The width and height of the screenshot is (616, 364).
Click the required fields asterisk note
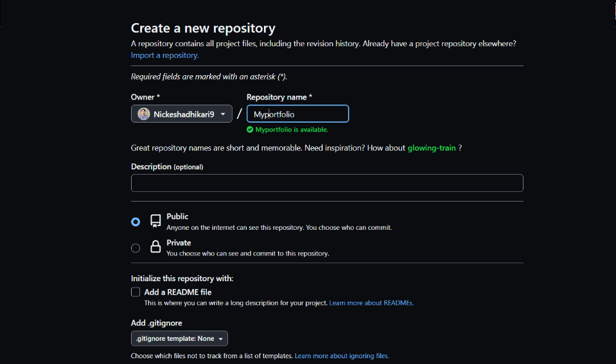(209, 76)
